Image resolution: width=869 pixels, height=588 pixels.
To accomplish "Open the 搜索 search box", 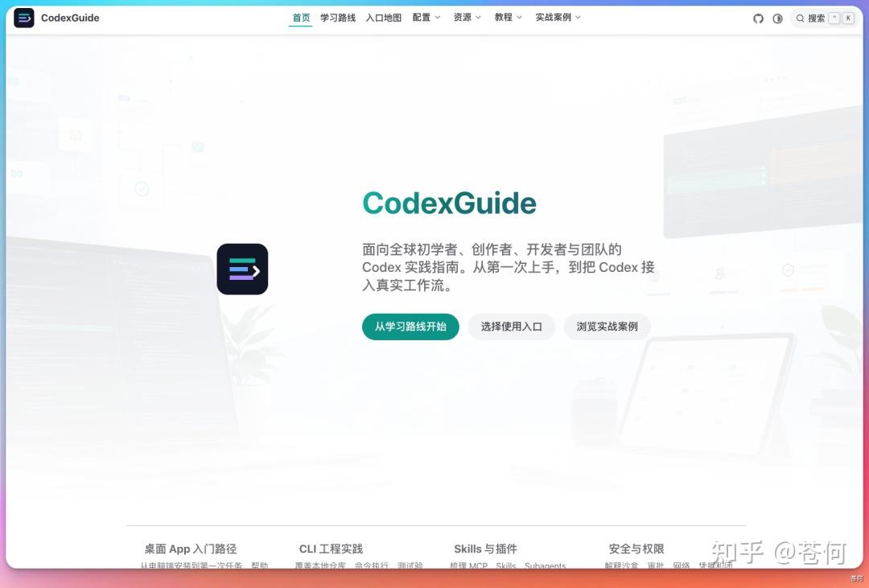I will pyautogui.click(x=826, y=19).
